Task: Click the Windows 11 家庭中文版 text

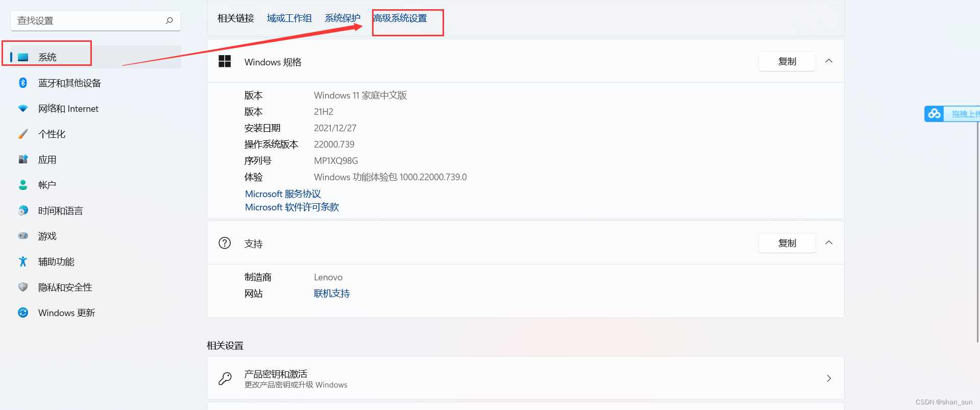Action: pyautogui.click(x=360, y=95)
